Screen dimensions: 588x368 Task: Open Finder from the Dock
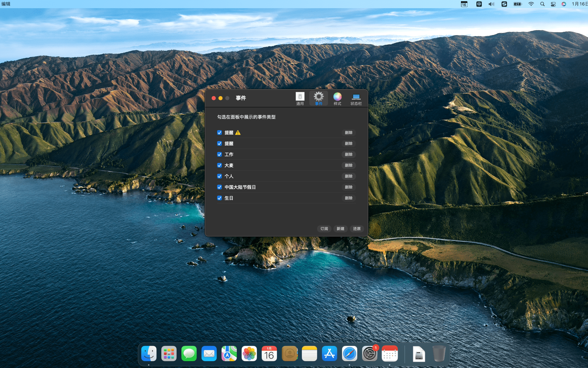point(149,354)
